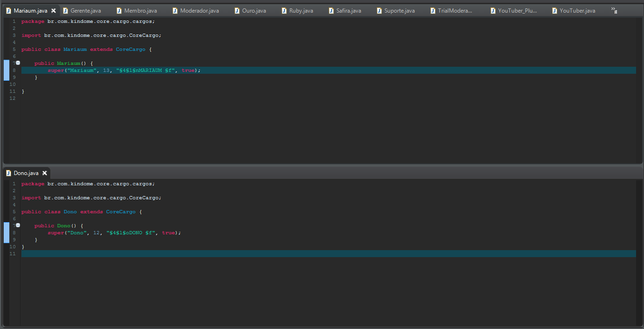Switch to the YouTuber_Plu... tab
Viewport: 644px width, 329px height.
(517, 11)
